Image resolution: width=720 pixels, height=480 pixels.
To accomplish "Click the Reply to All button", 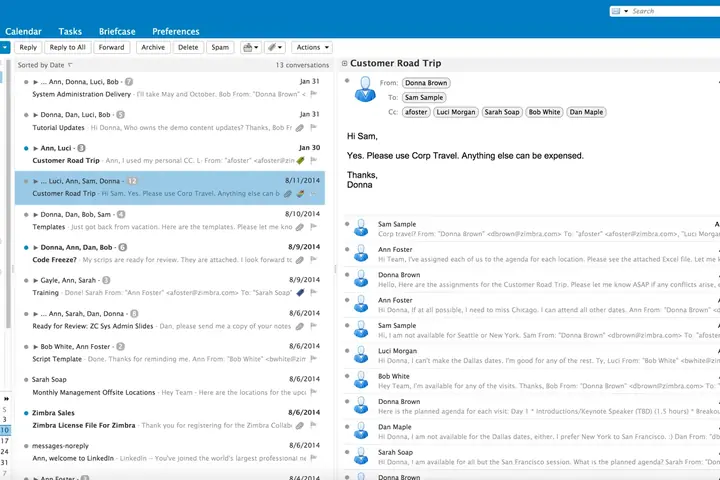I will 68,47.
